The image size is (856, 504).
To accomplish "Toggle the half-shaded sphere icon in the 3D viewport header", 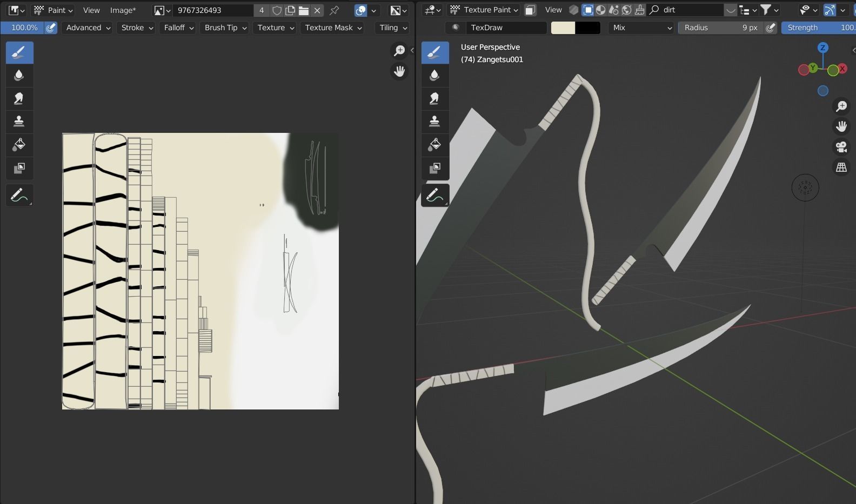I will (600, 10).
